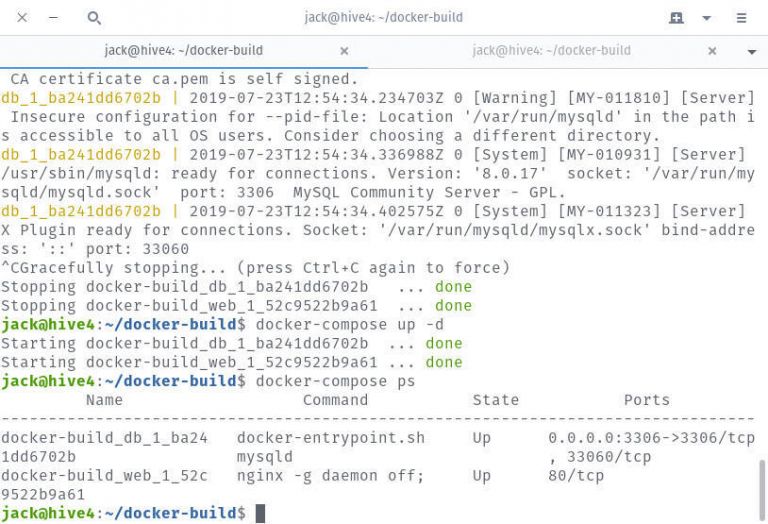The height and width of the screenshot is (524, 768).
Task: Click the cursor block at the last prompt
Action: (x=260, y=513)
